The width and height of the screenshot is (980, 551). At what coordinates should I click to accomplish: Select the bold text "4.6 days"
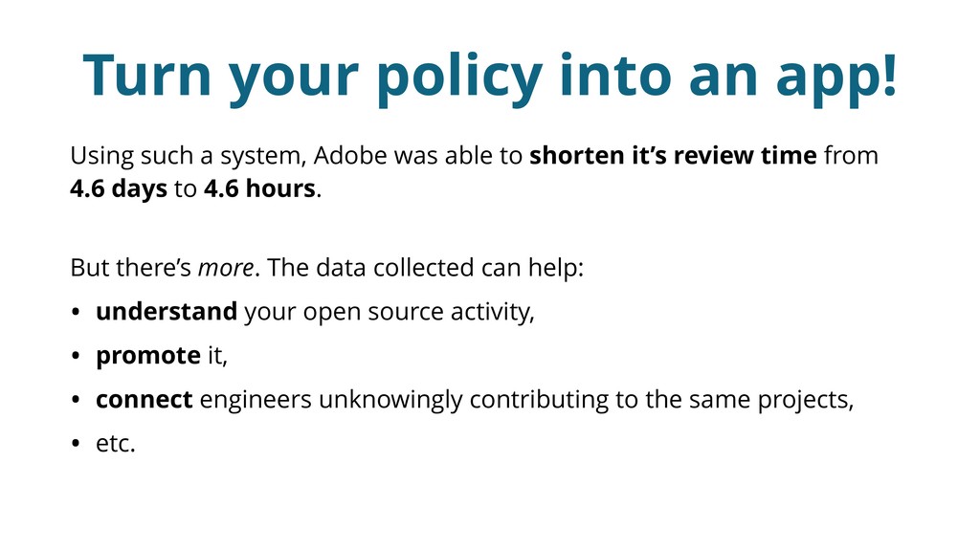[119, 188]
